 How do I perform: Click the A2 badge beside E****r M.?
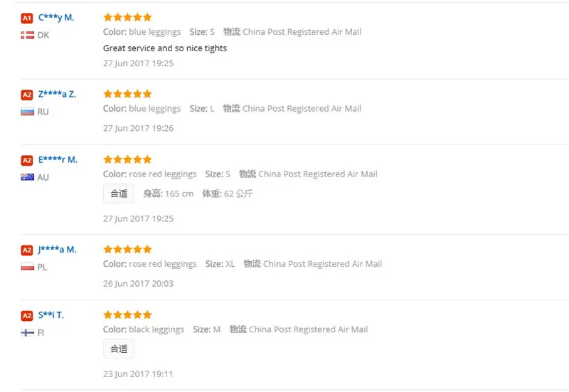tap(27, 161)
